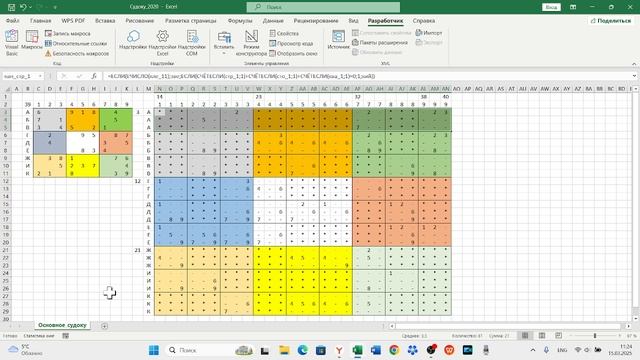Click vertical scrollbar down arrow
This screenshot has height=360, width=640.
[636, 318]
